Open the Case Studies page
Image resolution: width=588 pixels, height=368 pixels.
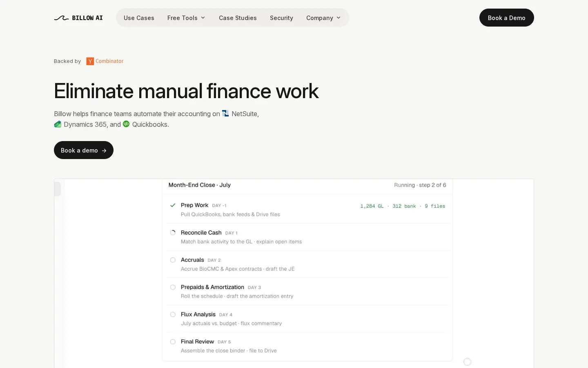[x=238, y=18]
